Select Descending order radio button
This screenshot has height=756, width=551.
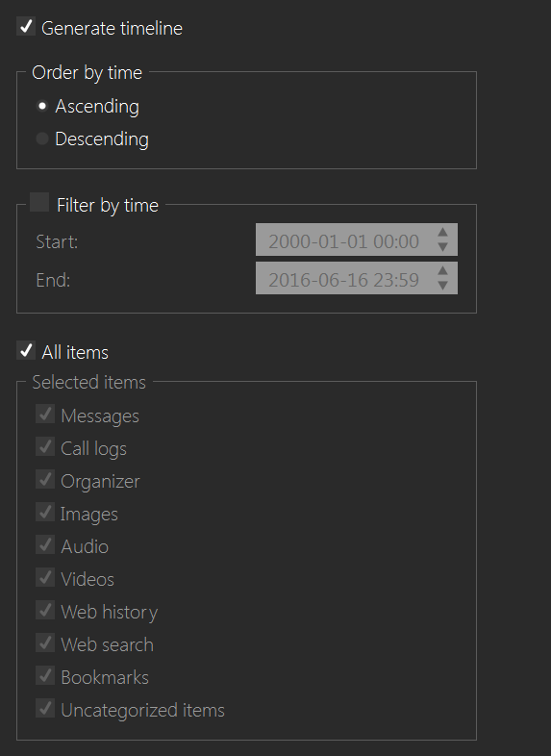coord(42,139)
